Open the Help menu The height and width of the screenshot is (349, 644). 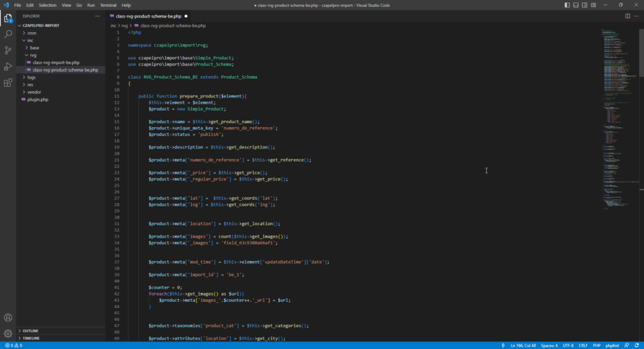126,5
